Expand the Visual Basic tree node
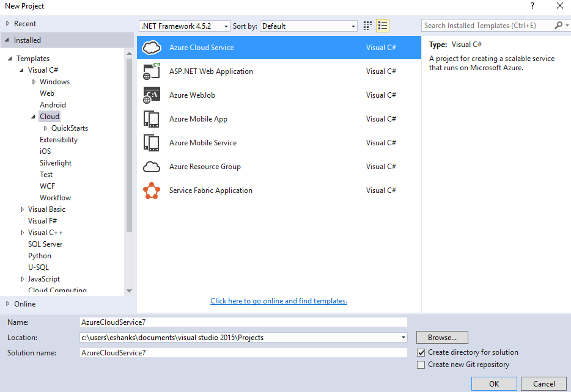 tap(22, 209)
